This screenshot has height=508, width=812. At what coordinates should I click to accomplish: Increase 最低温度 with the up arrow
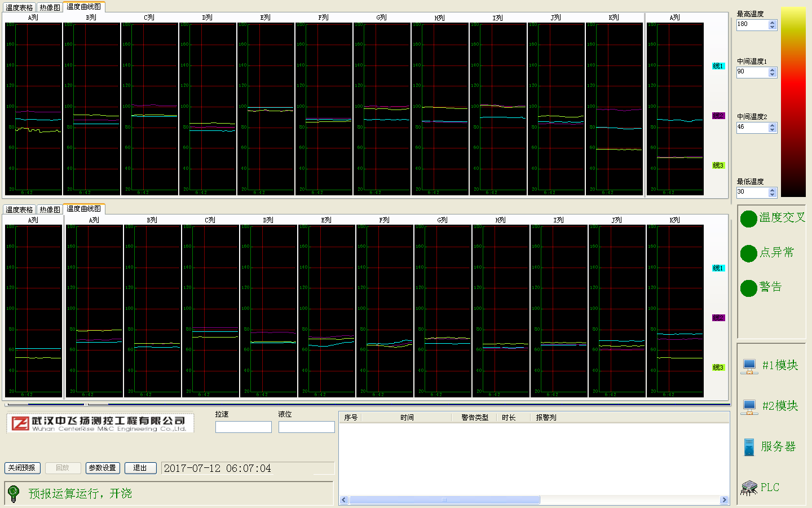point(773,190)
